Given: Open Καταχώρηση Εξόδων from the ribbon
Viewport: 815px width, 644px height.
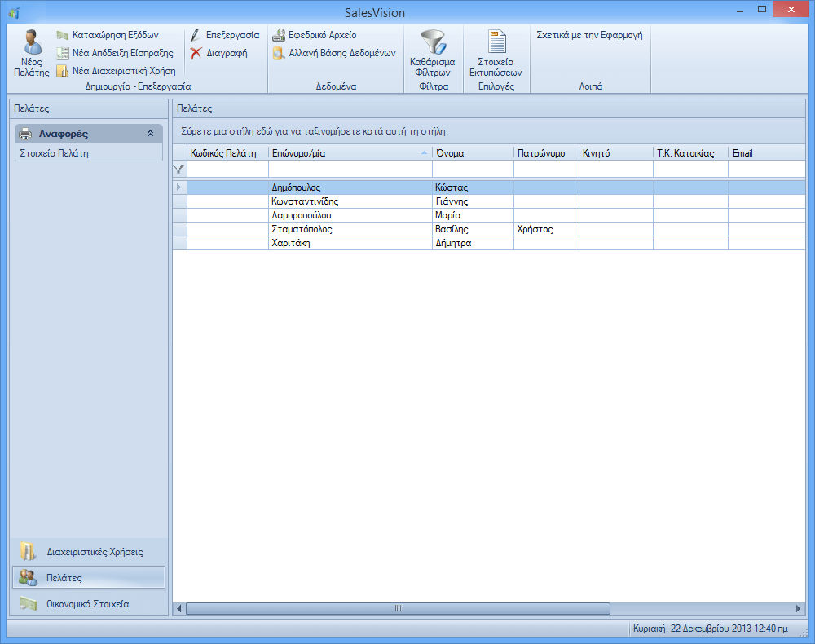Looking at the screenshot, I should 63,36.
